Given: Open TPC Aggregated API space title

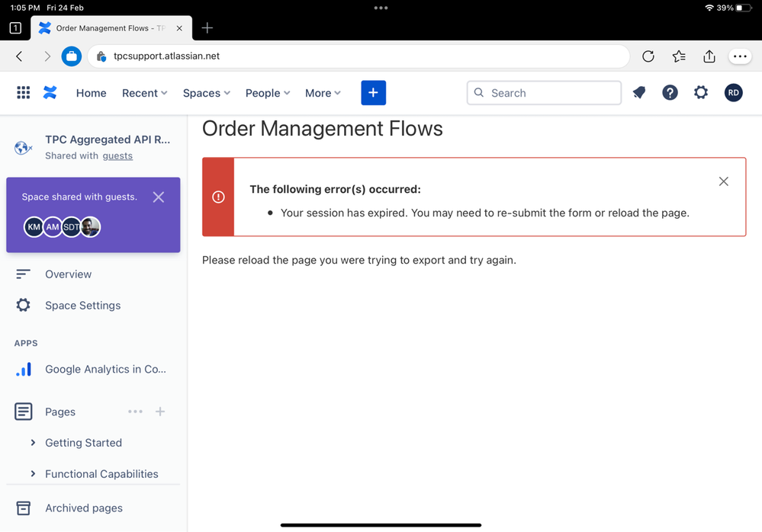Looking at the screenshot, I should coord(108,139).
